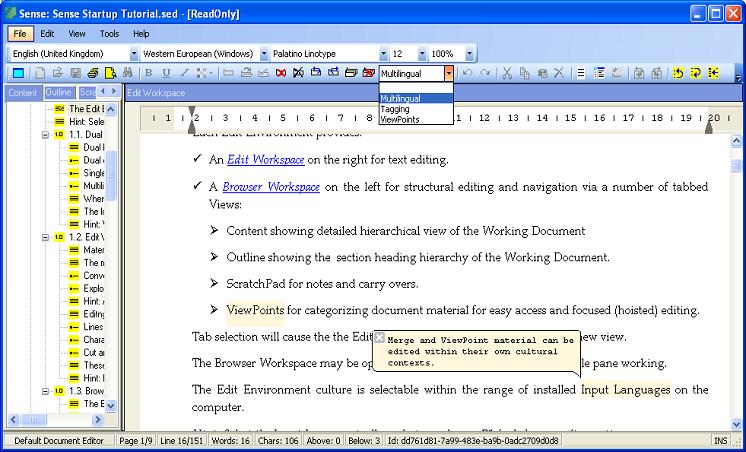Choose Tagging from the open dropdown list
The width and height of the screenshot is (746, 452).
(394, 109)
